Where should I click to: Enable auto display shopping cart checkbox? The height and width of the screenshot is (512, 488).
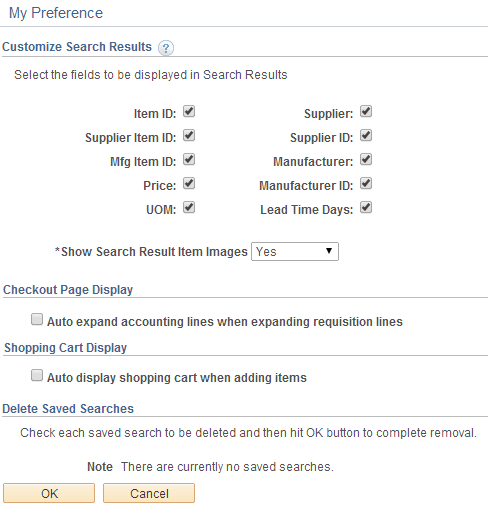point(37,375)
